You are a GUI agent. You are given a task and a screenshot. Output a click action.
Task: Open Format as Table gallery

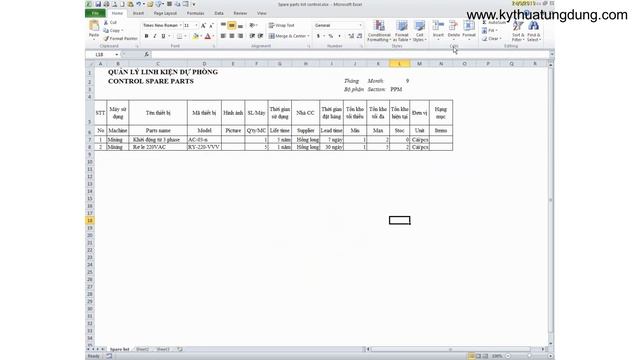pyautogui.click(x=402, y=31)
